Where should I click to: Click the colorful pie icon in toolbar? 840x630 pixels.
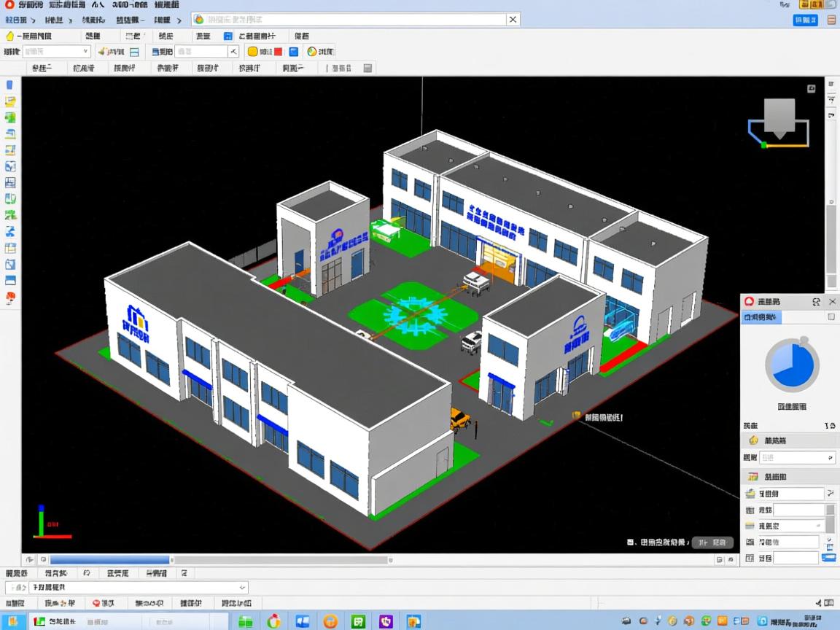coord(312,52)
